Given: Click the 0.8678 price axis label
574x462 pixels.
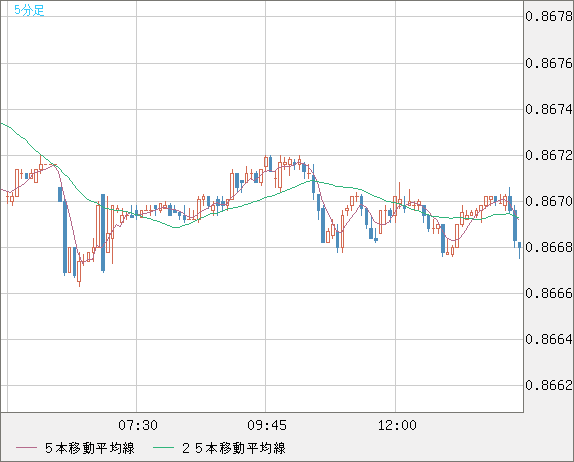Looking at the screenshot, I should pos(548,16).
